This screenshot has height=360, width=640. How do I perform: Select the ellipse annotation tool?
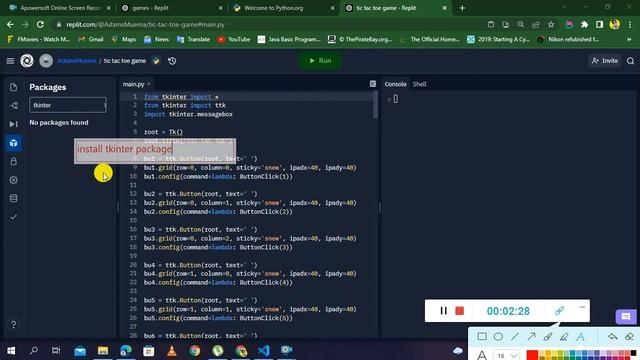(498, 337)
